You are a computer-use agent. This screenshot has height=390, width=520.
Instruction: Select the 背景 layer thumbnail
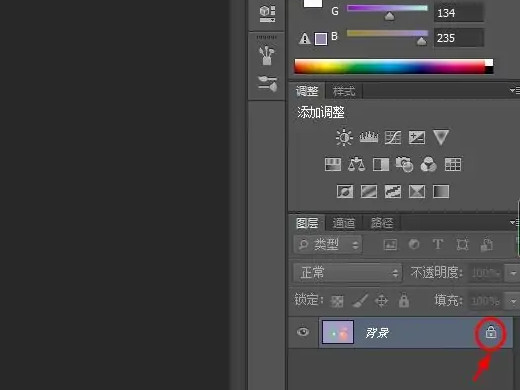pos(338,332)
